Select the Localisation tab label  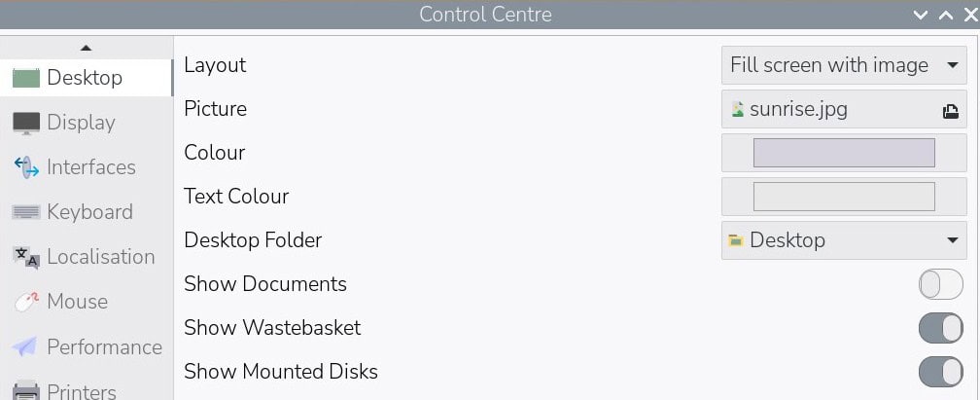[101, 257]
